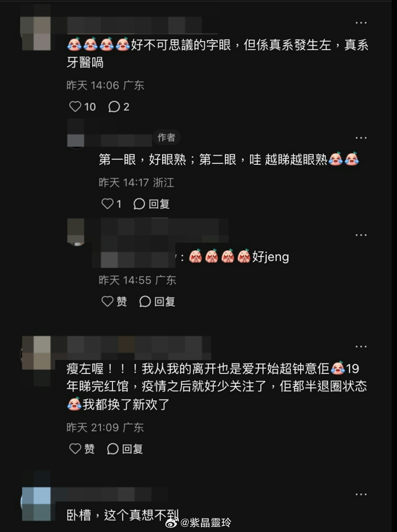This screenshot has width=397, height=532.
Task: Reply to the 好jeng comment
Action: pos(157,301)
